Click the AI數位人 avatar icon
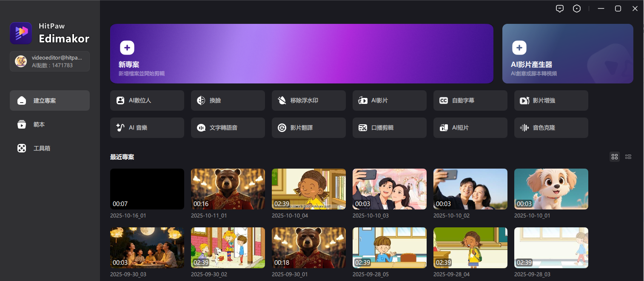Image resolution: width=644 pixels, height=281 pixels. point(120,100)
